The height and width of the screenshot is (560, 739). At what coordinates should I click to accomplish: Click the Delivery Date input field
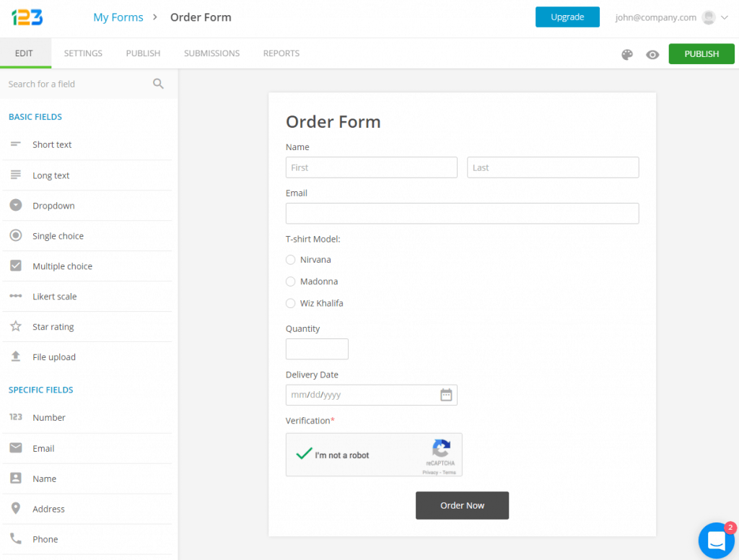click(x=372, y=395)
